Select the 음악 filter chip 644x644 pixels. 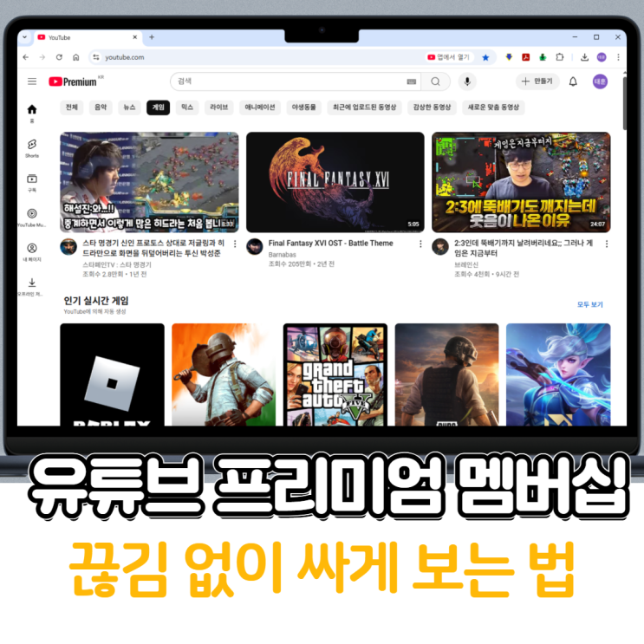pos(101,107)
